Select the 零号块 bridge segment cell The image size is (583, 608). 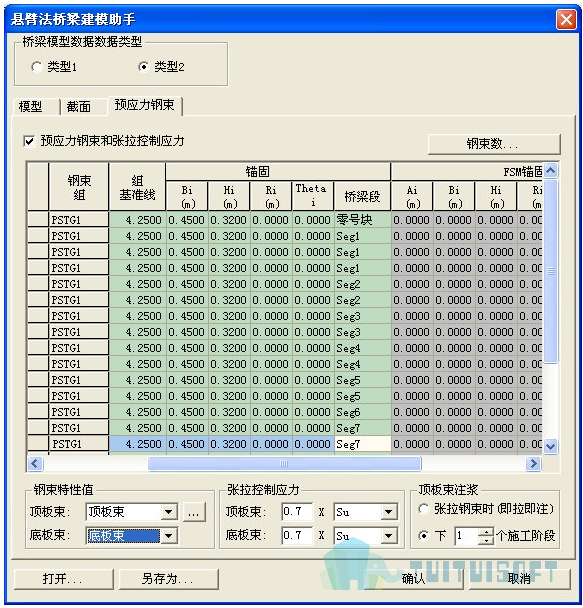click(x=362, y=220)
